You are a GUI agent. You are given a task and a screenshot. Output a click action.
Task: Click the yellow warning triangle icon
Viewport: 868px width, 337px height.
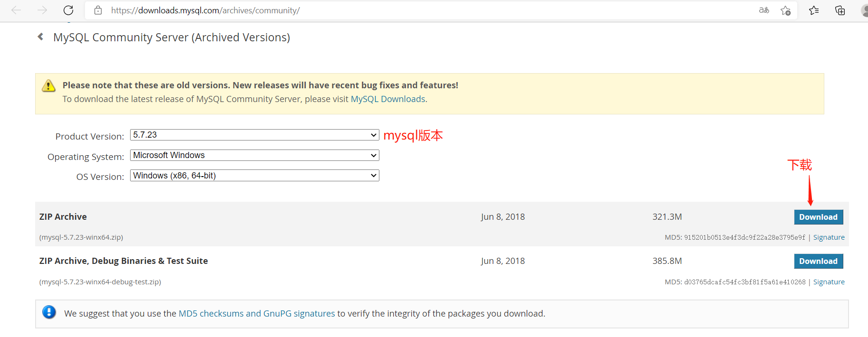[x=48, y=86]
